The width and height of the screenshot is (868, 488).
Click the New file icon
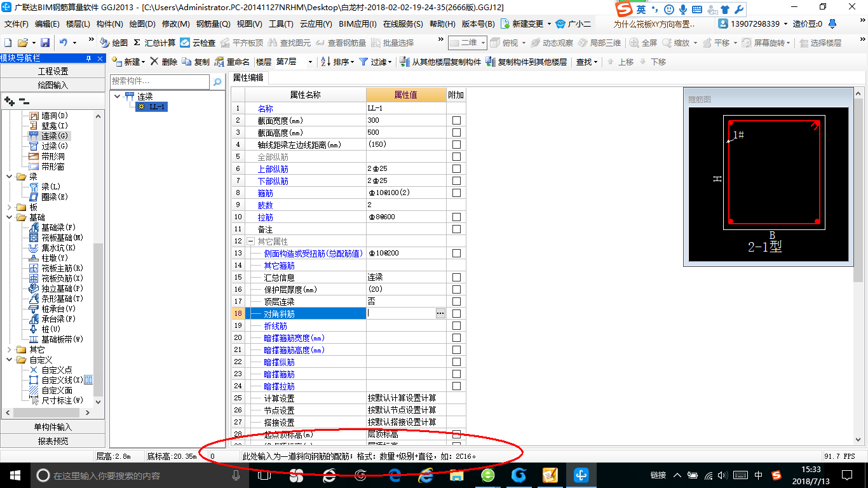click(8, 43)
